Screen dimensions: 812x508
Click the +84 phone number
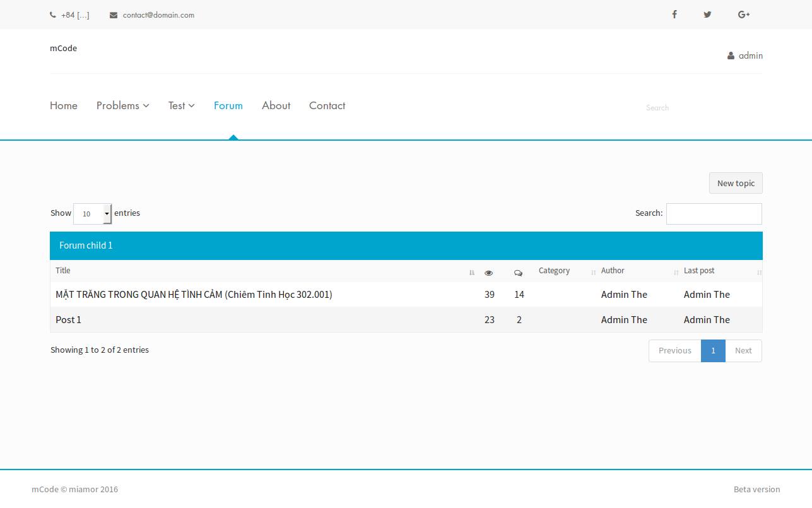(75, 15)
